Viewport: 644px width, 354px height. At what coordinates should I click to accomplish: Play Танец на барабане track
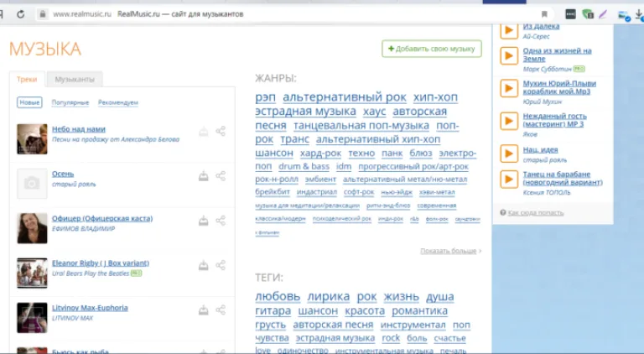point(509,180)
